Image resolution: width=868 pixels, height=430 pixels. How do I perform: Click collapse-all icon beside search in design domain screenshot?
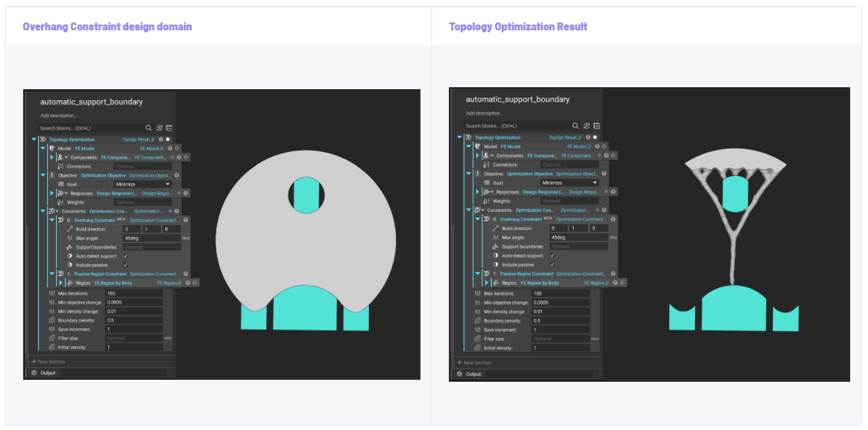point(169,128)
